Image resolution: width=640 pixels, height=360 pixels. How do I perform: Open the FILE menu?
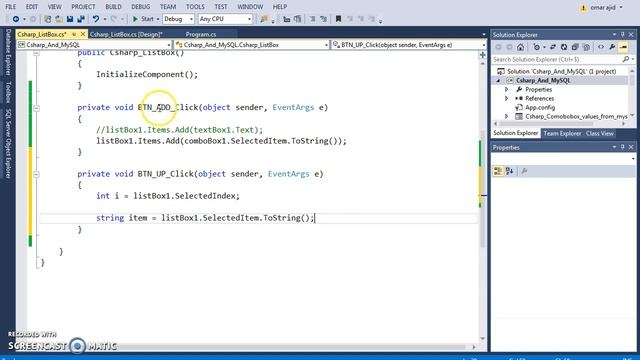point(11,7)
